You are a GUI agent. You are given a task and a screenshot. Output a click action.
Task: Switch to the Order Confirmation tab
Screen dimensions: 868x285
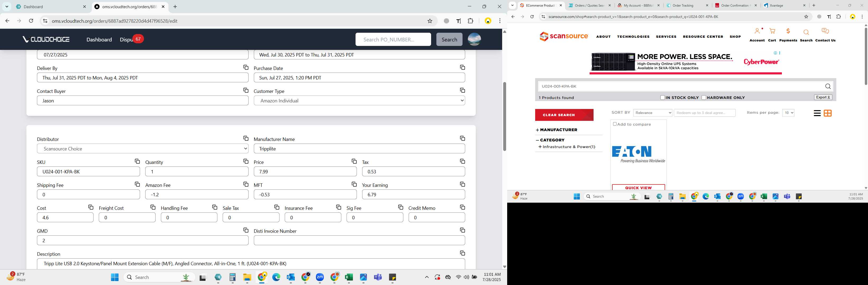pos(736,5)
